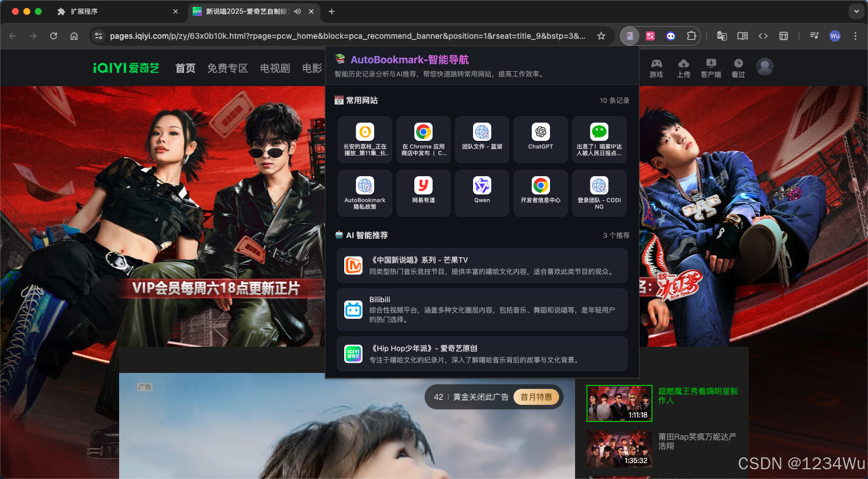The height and width of the screenshot is (479, 868).
Task: Open the 网易有道 site tile
Action: (x=423, y=193)
